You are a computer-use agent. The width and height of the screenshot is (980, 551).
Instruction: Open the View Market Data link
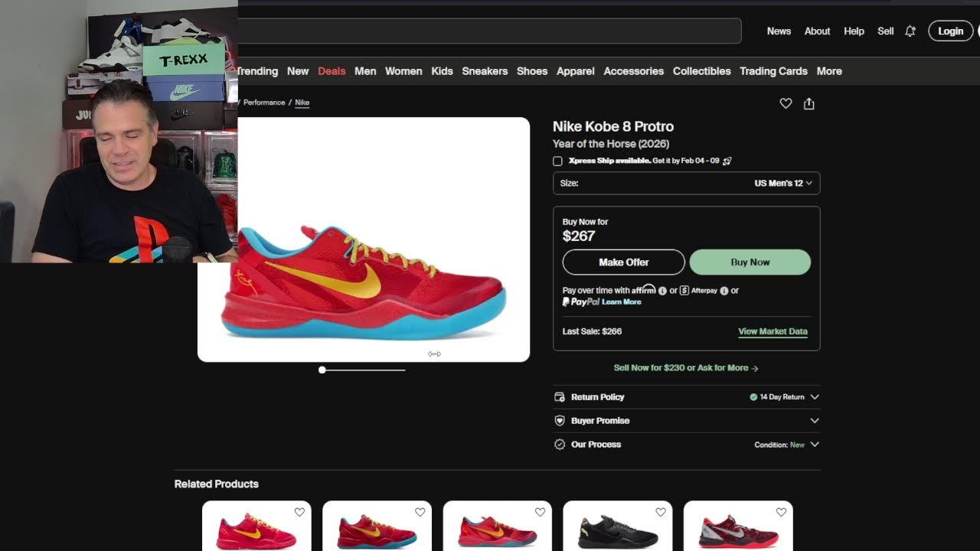click(773, 331)
